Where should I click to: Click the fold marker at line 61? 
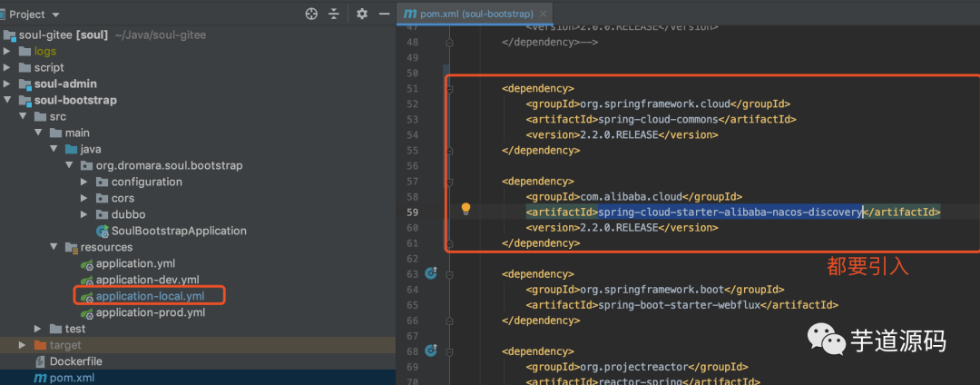point(449,243)
